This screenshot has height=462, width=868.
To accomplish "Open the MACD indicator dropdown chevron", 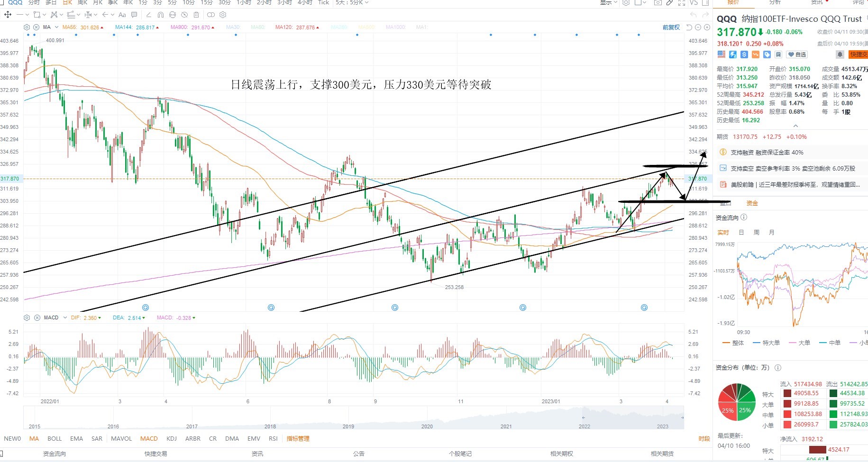I will tap(65, 317).
